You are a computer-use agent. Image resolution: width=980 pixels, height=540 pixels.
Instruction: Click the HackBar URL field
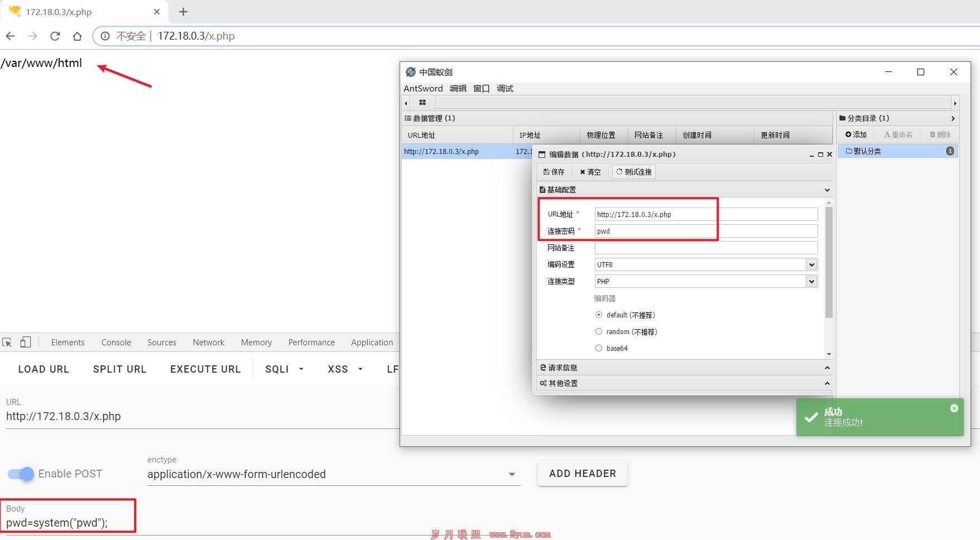pyautogui.click(x=202, y=417)
